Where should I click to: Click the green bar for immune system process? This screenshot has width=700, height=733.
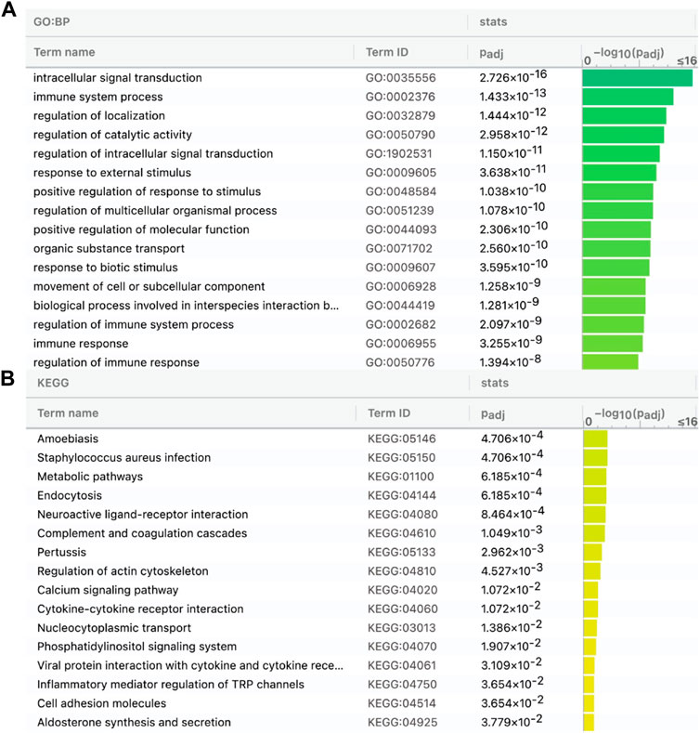[x=628, y=97]
